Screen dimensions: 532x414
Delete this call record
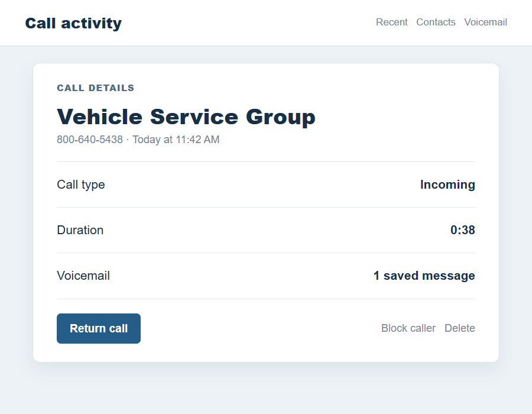[x=460, y=328]
